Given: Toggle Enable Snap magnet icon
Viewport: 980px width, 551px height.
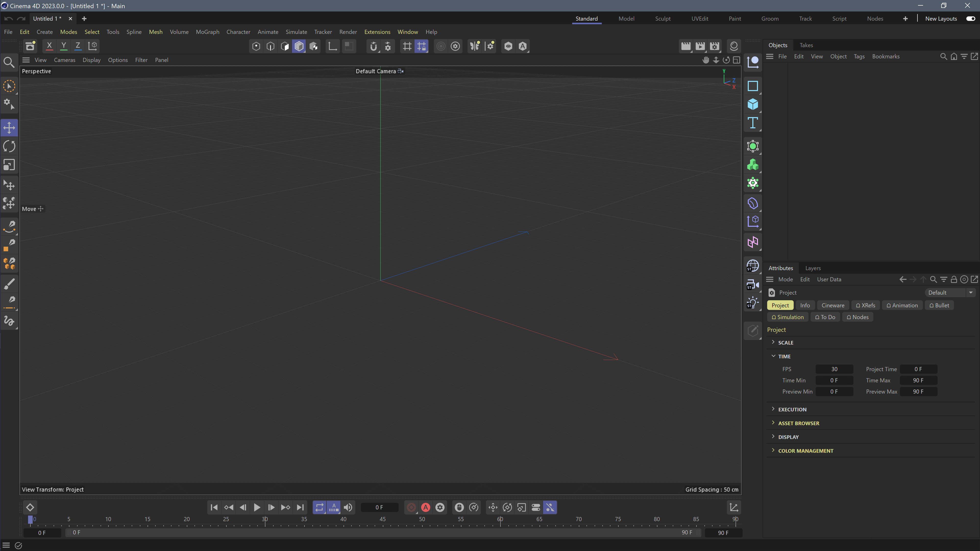Looking at the screenshot, I should click(374, 46).
